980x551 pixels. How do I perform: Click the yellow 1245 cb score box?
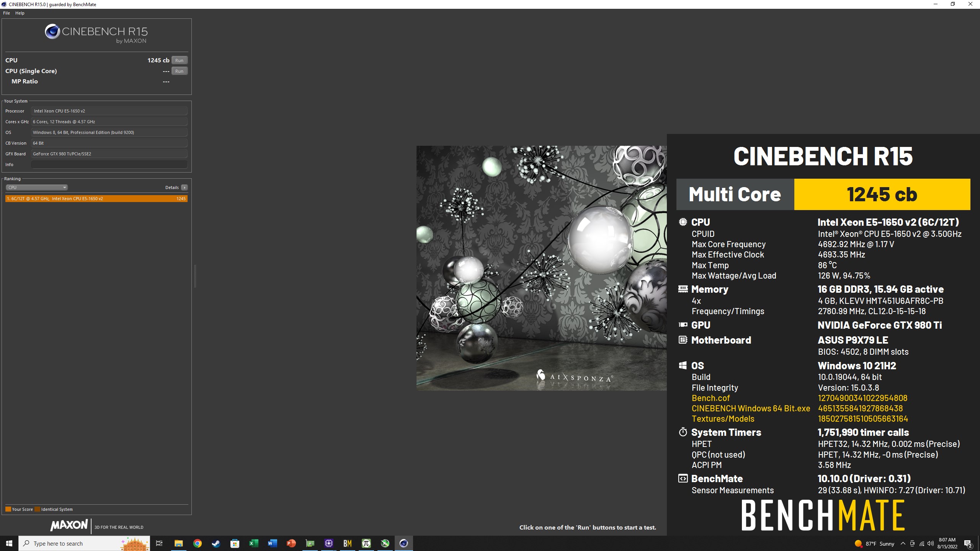click(882, 194)
